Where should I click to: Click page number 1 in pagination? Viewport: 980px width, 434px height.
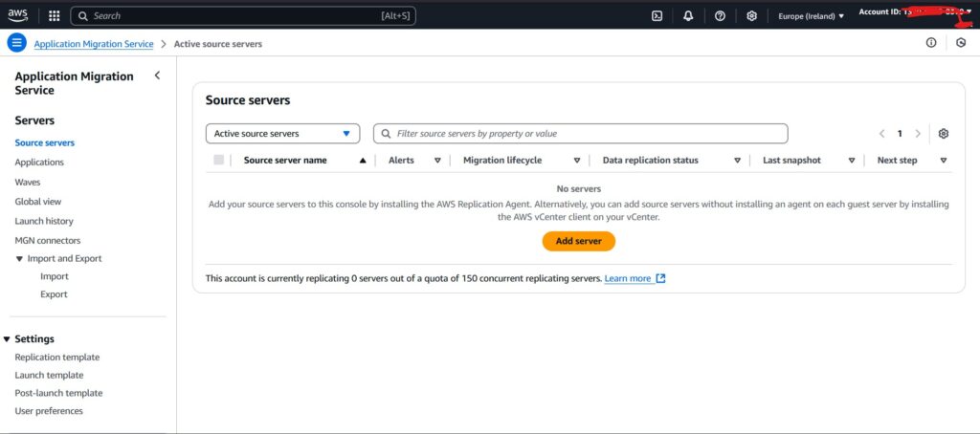point(900,134)
